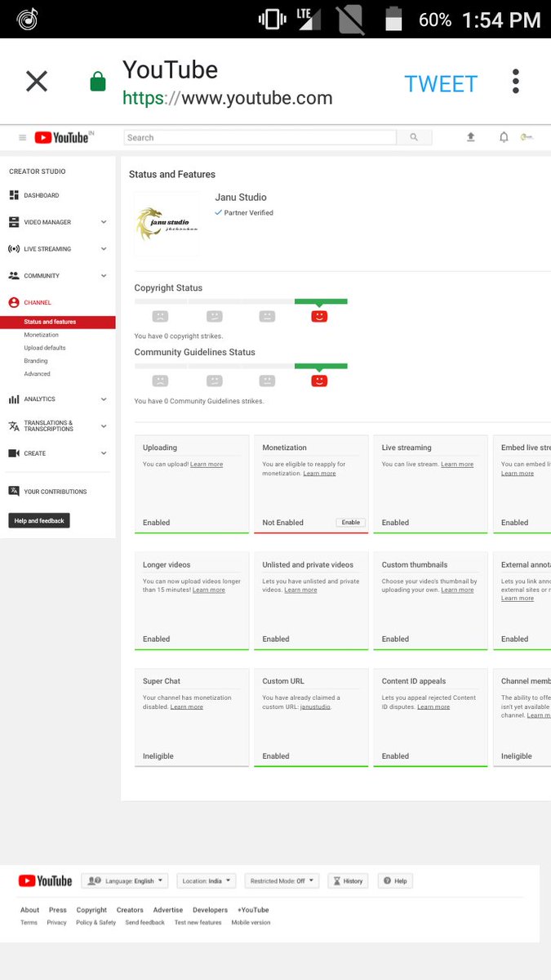Open the About footer link
Viewport: 551px width, 980px height.
pyautogui.click(x=29, y=910)
